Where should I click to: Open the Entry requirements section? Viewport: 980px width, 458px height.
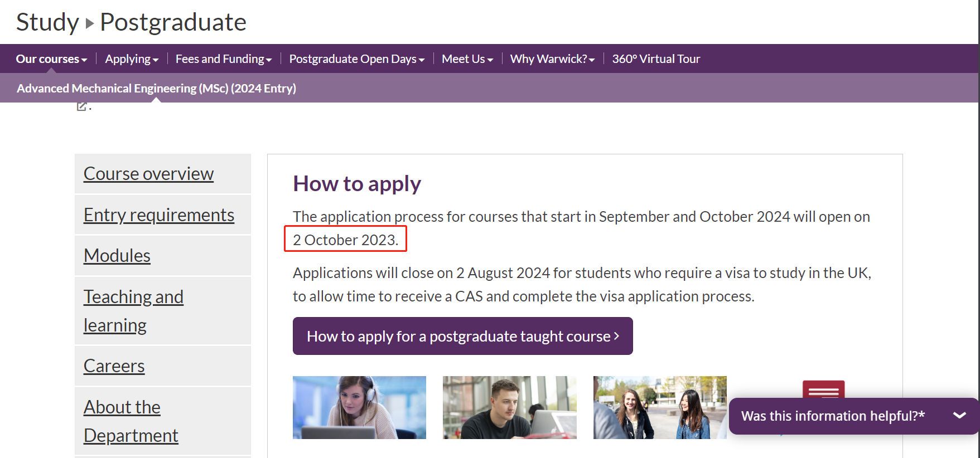tap(158, 215)
